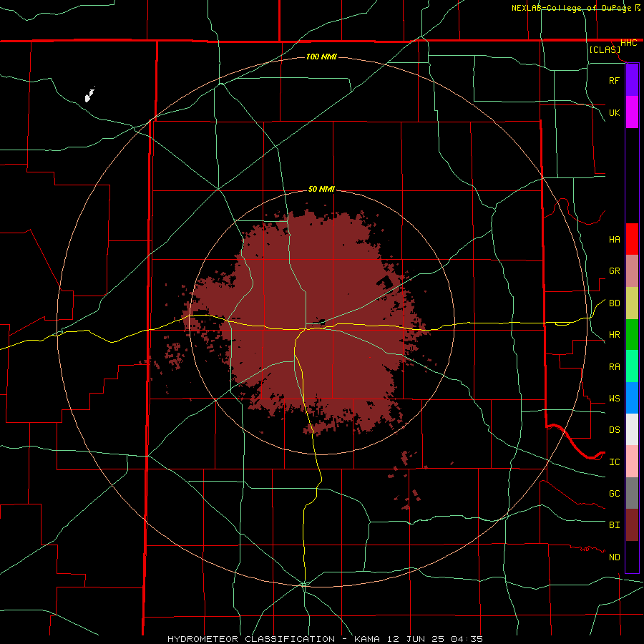Click the BD legend label

point(614,303)
